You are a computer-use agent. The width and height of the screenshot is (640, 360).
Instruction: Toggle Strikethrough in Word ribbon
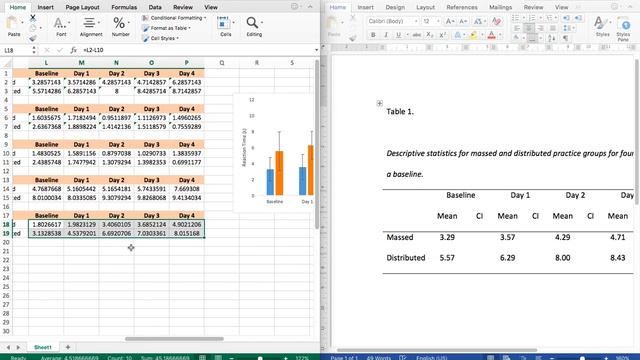416,35
